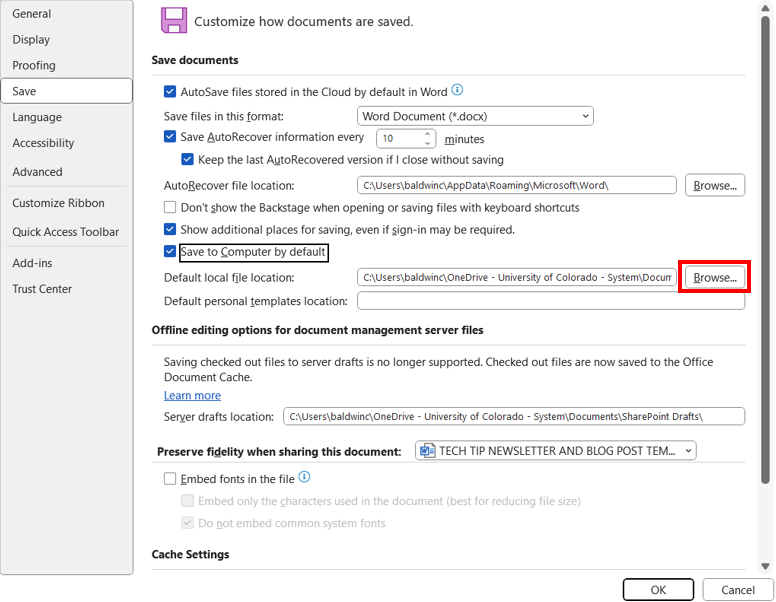The height and width of the screenshot is (602, 776).
Task: Click the Embed fonts info icon
Action: tap(305, 478)
